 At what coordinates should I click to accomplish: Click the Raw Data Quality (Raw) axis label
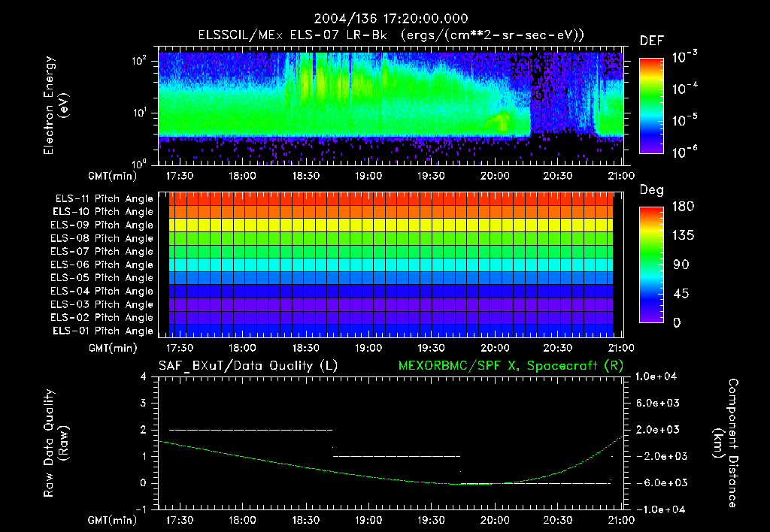pyautogui.click(x=56, y=443)
